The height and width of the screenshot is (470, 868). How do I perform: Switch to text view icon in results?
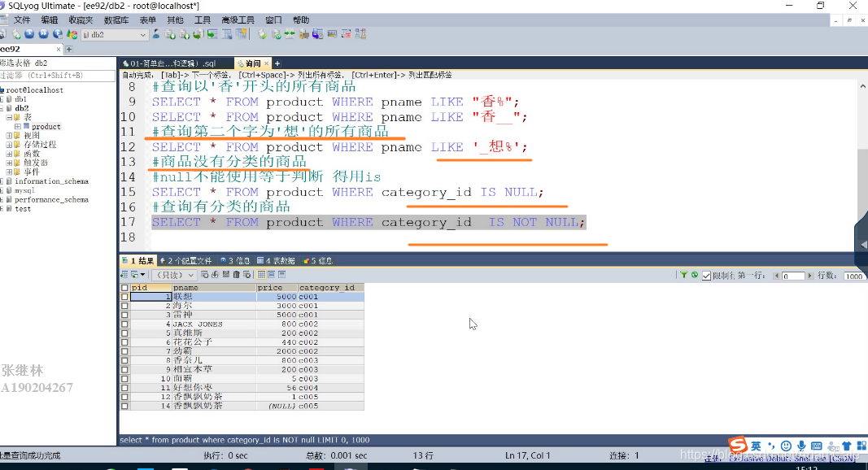pyautogui.click(x=281, y=275)
